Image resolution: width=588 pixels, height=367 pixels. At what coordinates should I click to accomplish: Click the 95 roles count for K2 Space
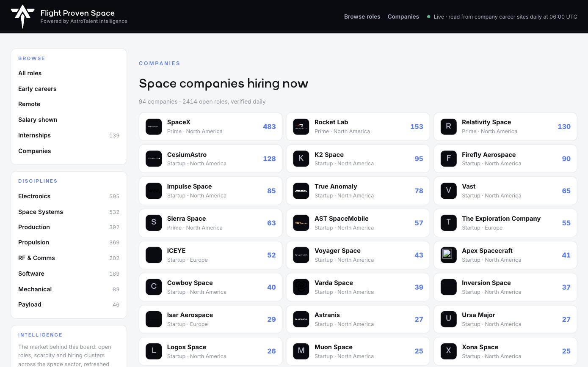tap(419, 159)
